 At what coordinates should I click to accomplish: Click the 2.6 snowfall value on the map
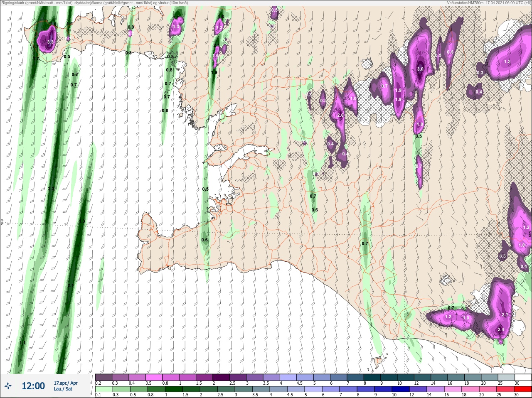[340, 115]
